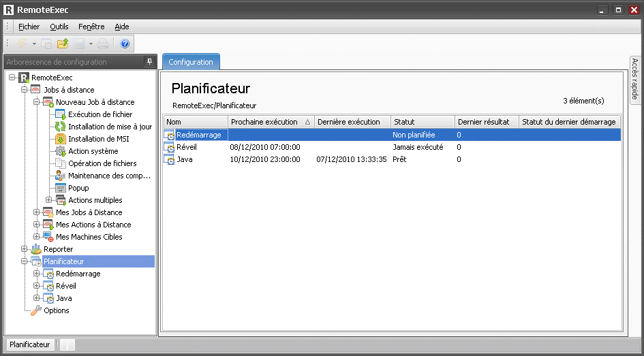The width and height of the screenshot is (644, 356).
Task: Click the Installation de MSI icon
Action: pyautogui.click(x=61, y=139)
